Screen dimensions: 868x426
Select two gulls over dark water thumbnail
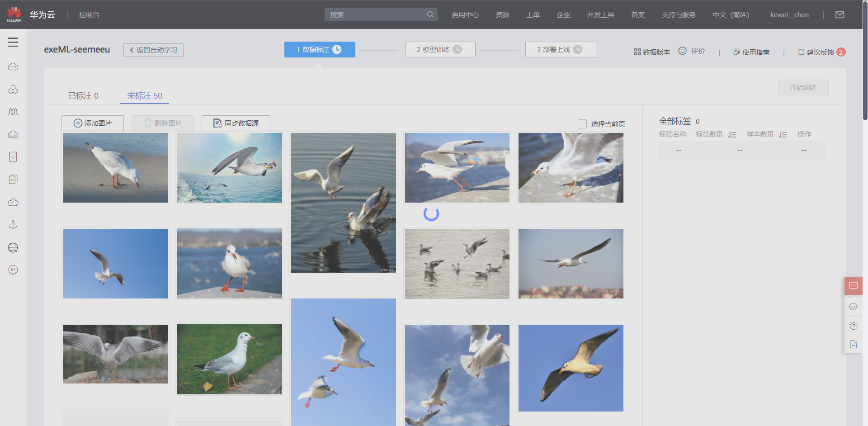point(344,203)
